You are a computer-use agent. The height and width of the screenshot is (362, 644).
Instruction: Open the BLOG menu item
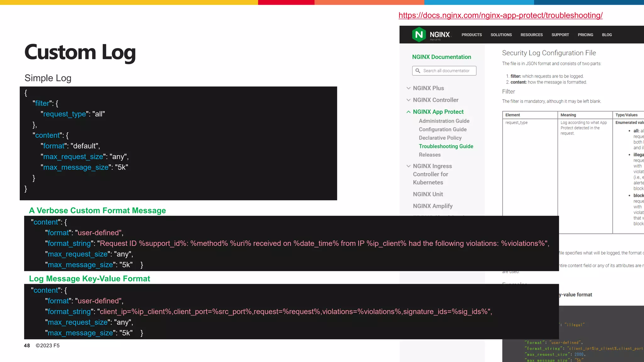coord(607,35)
